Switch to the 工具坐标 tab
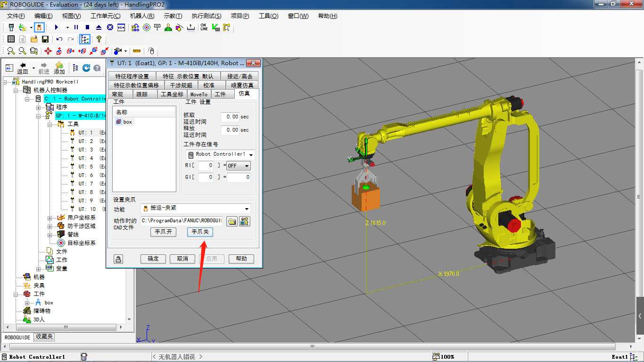Viewport: 644px width, 362px height. click(x=172, y=94)
